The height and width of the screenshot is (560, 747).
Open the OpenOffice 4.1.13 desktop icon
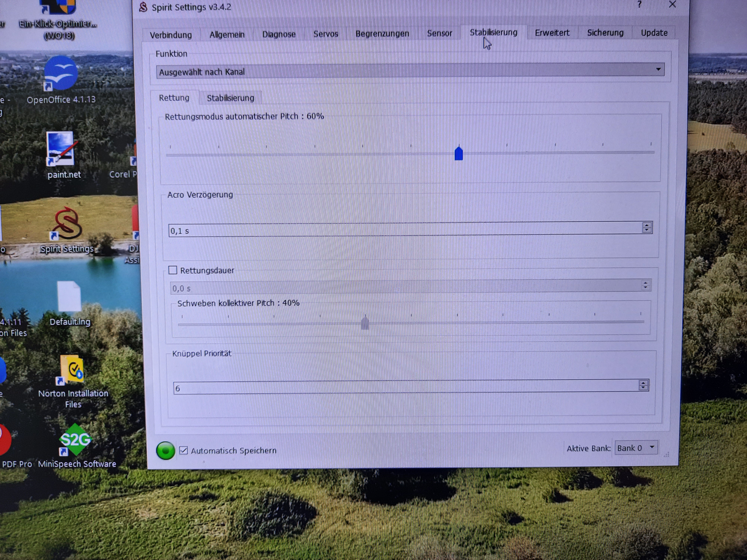coord(61,73)
